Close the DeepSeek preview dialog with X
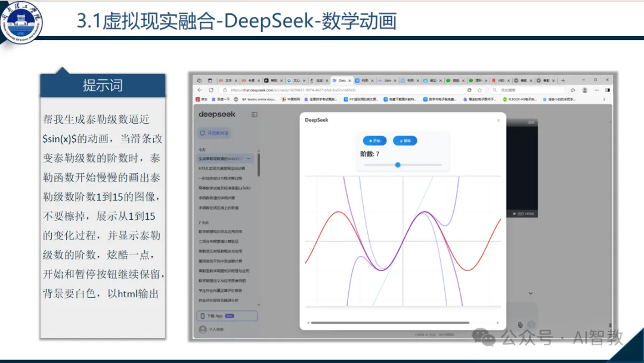This screenshot has width=644, height=363. [499, 120]
